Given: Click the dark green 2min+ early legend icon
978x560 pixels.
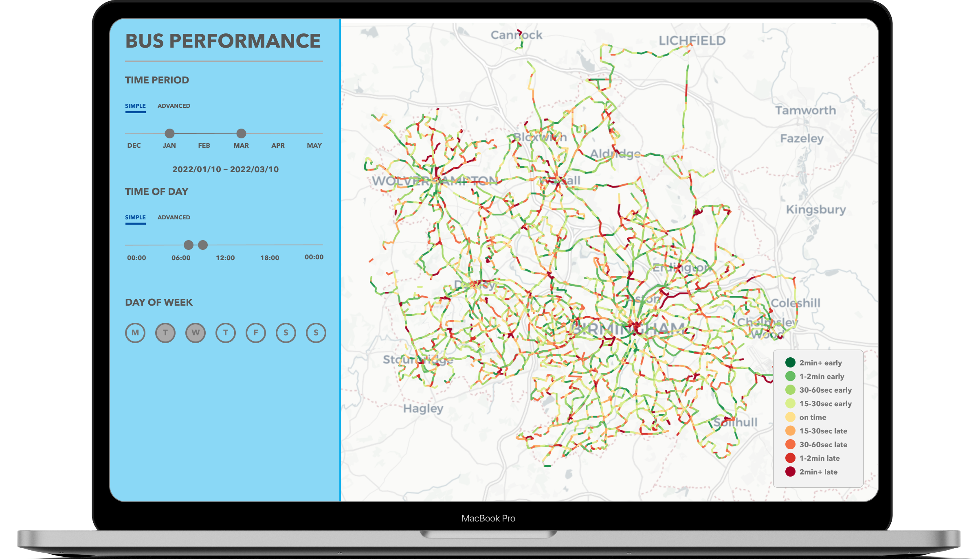Looking at the screenshot, I should click(x=791, y=363).
